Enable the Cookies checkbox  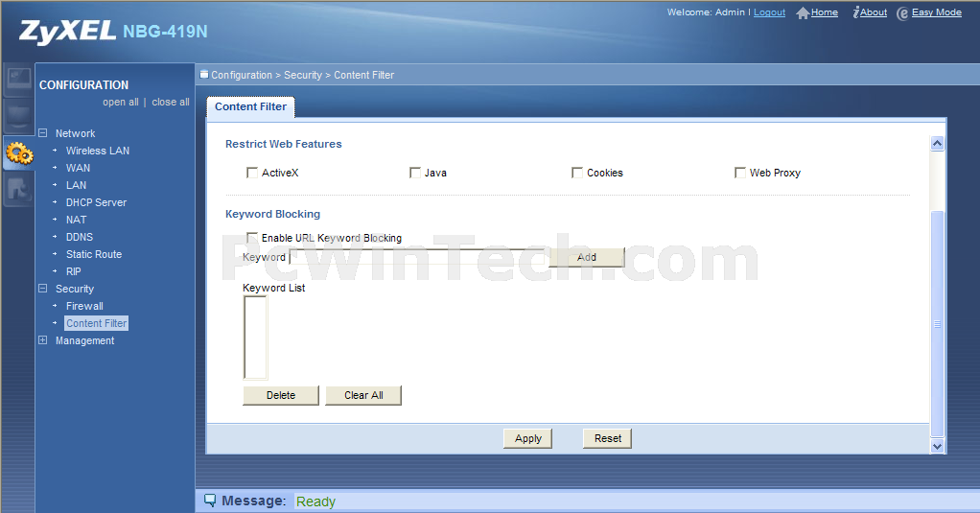(x=577, y=173)
